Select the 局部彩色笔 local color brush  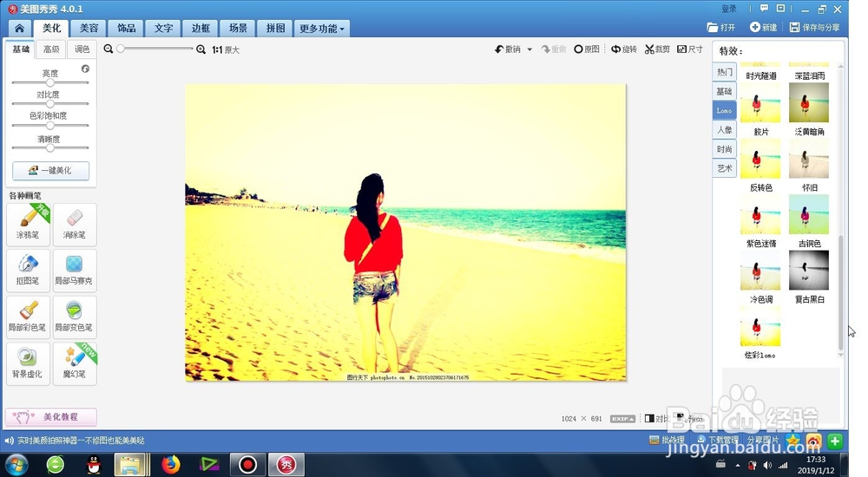pyautogui.click(x=29, y=317)
